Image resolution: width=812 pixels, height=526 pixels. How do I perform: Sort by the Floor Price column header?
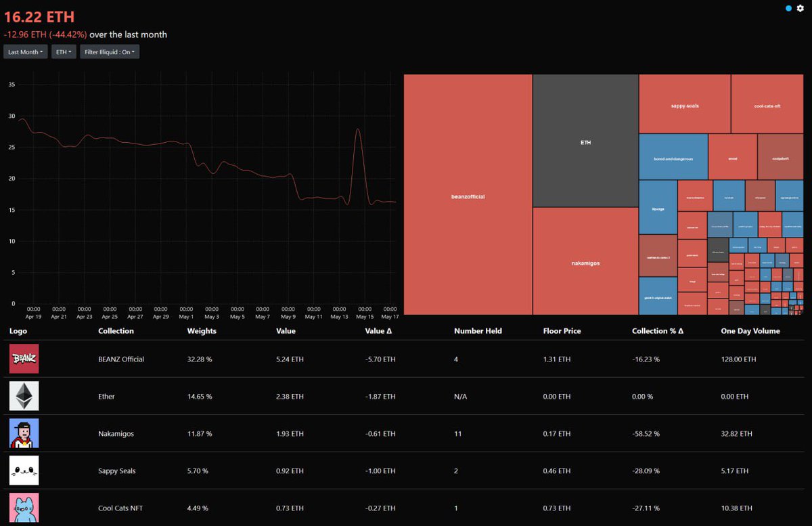tap(562, 331)
